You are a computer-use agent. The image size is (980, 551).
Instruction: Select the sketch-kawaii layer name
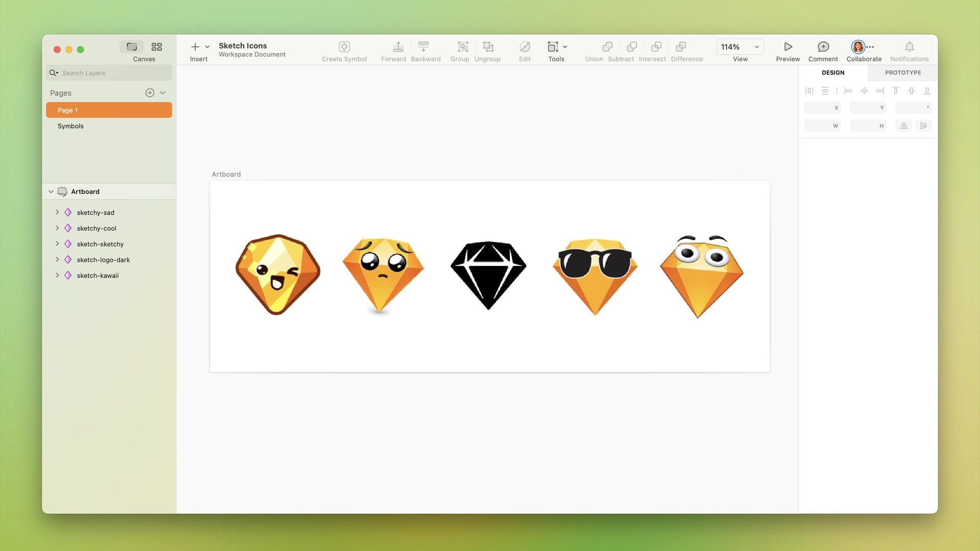(x=97, y=276)
